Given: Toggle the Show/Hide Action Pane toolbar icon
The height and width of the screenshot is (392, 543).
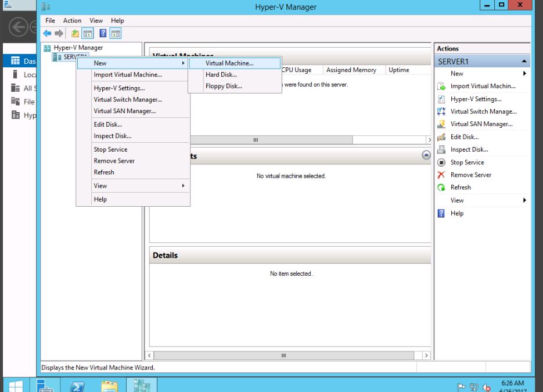Looking at the screenshot, I should click(116, 34).
